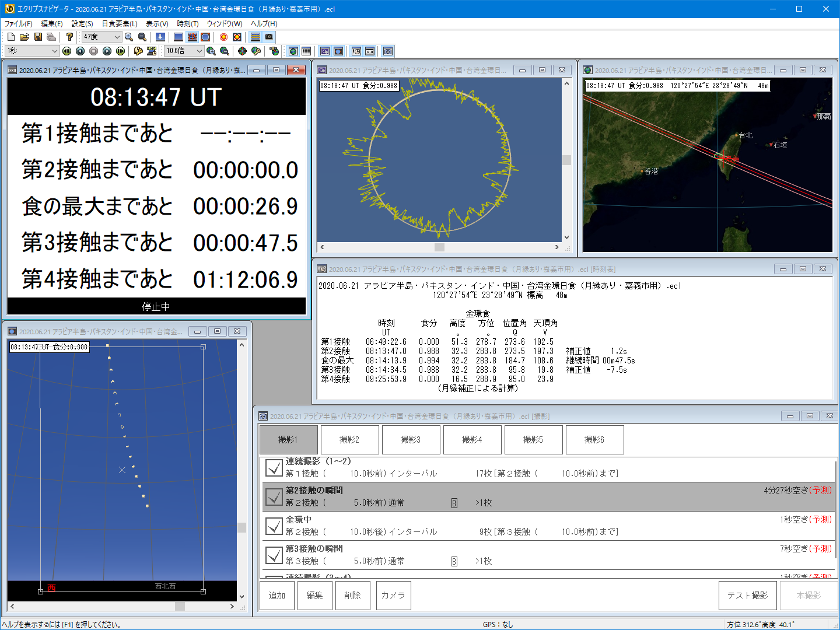Zoom out the sky view with the magnifier minus
The image size is (840, 630).
[142, 37]
